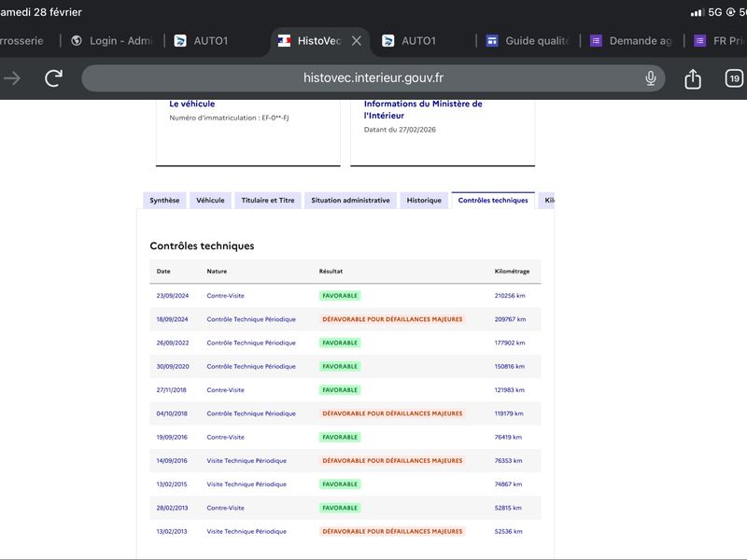Screen dimensions: 747x560
Task: Go to the Situation administrative tab
Action: [x=350, y=201]
